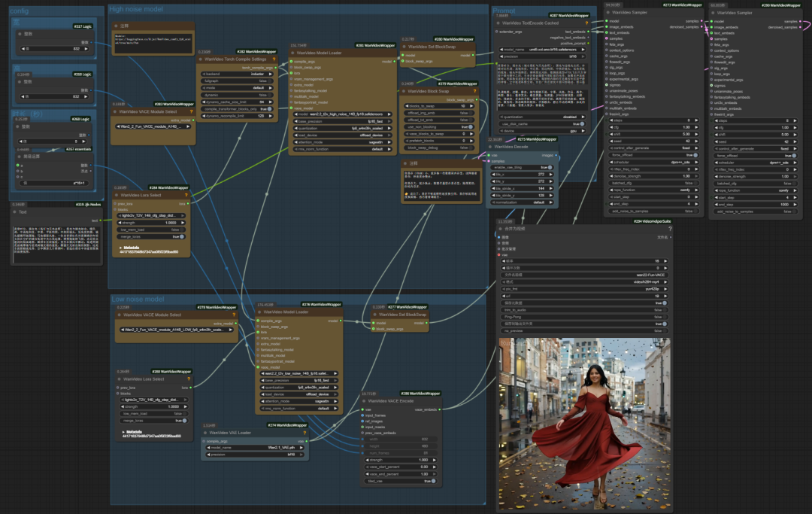This screenshot has height=514, width=812.
Task: Click help icon on WanVideo Torch Compile Settings
Action: point(274,59)
